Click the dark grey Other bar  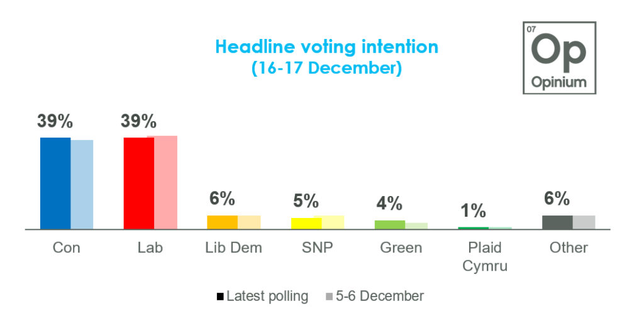(x=557, y=222)
